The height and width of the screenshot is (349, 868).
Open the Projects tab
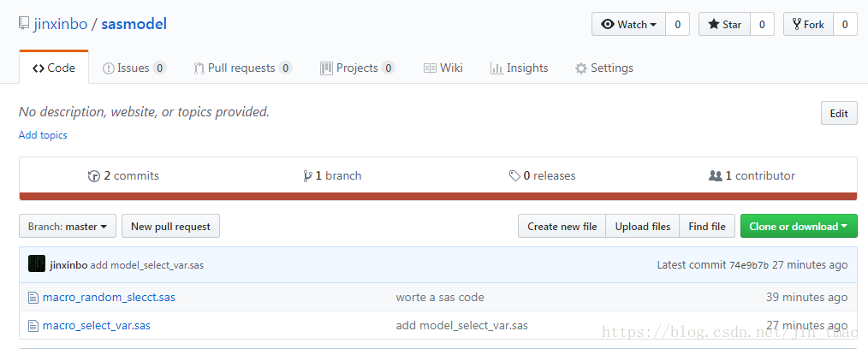(358, 68)
